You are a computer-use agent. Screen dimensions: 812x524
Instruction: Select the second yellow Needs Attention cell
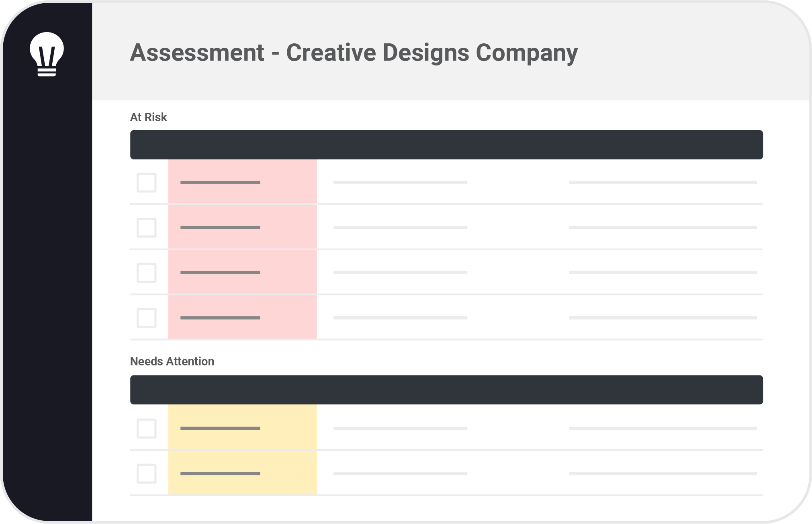coord(242,473)
